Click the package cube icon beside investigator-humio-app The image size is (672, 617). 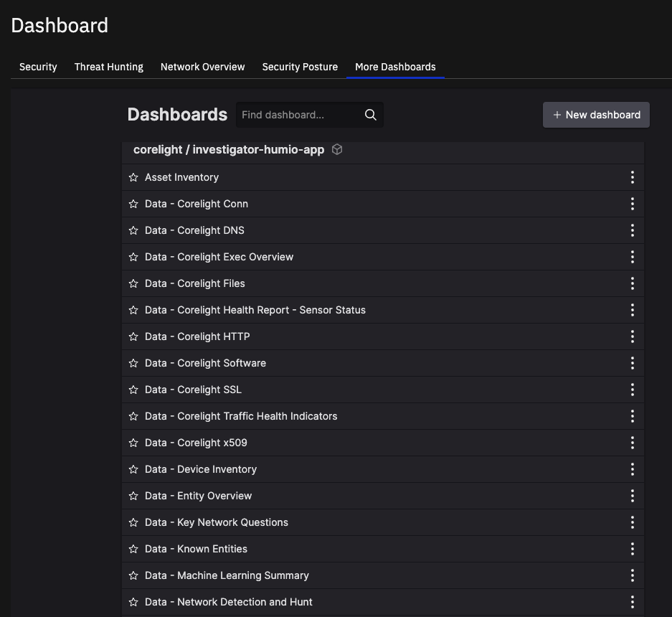[337, 150]
